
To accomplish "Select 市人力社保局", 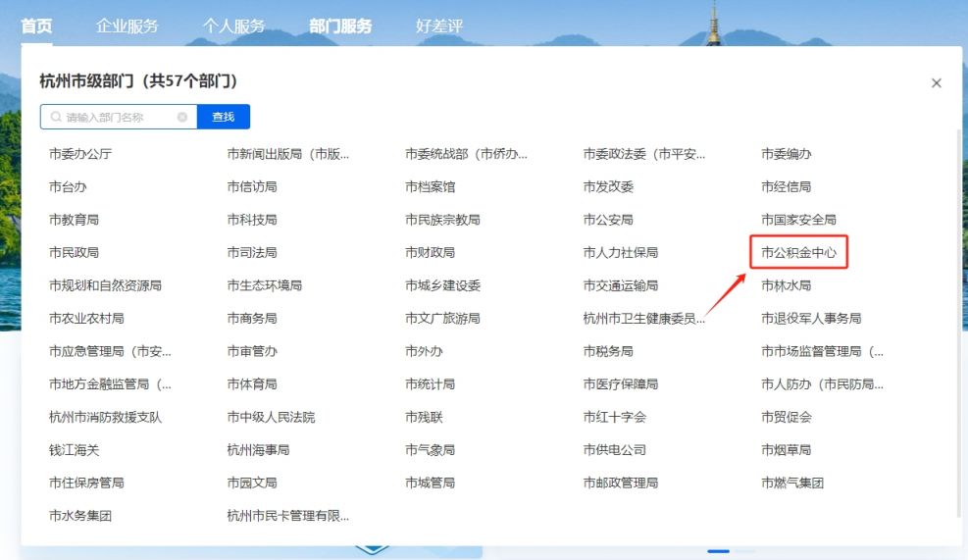I will (621, 252).
